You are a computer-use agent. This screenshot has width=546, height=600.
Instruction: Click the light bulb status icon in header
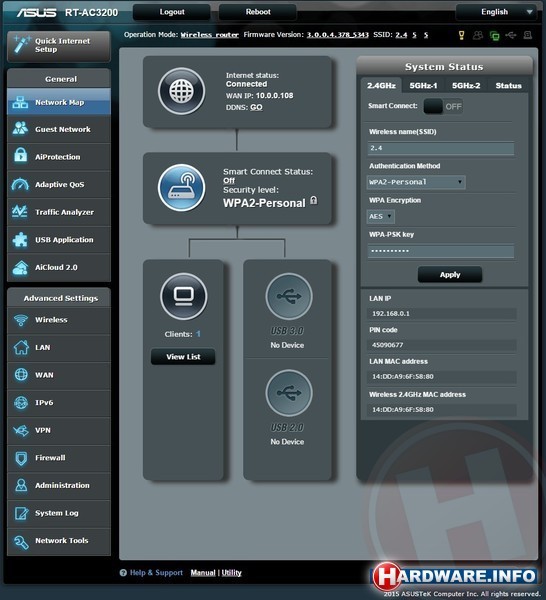tap(461, 35)
